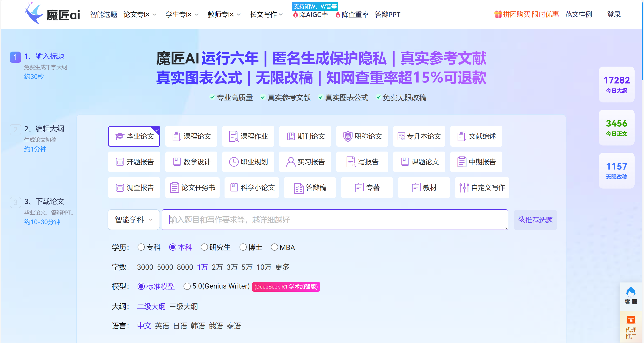The image size is (644, 343).
Task: Click 推荐选题 button
Action: click(536, 220)
